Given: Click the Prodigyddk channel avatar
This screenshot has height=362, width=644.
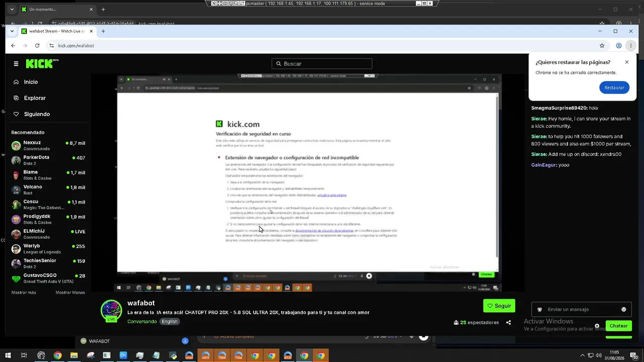Looking at the screenshot, I should point(16,219).
